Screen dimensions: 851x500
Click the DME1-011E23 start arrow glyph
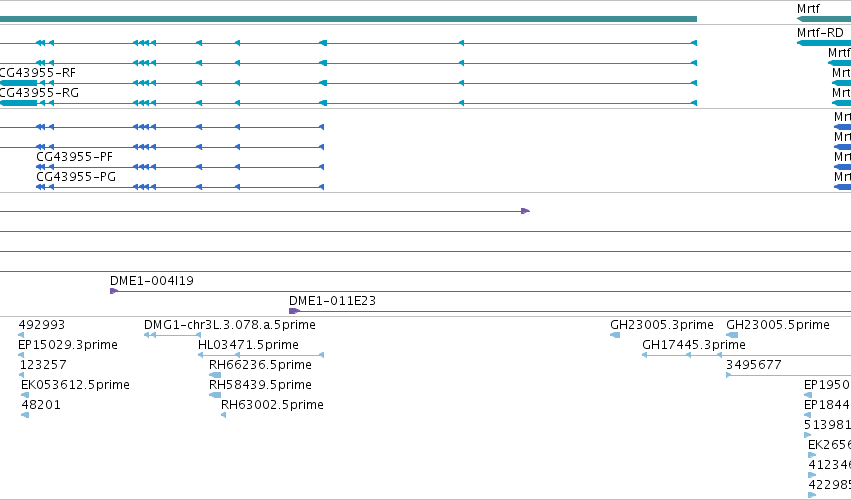tap(294, 311)
